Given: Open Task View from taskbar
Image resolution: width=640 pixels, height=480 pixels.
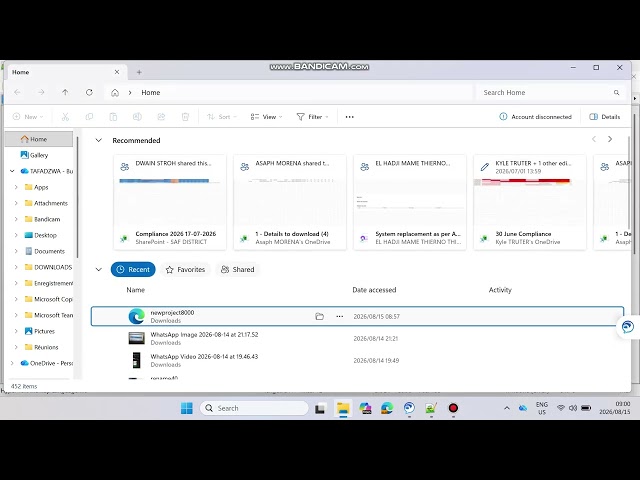Looking at the screenshot, I should 320,408.
